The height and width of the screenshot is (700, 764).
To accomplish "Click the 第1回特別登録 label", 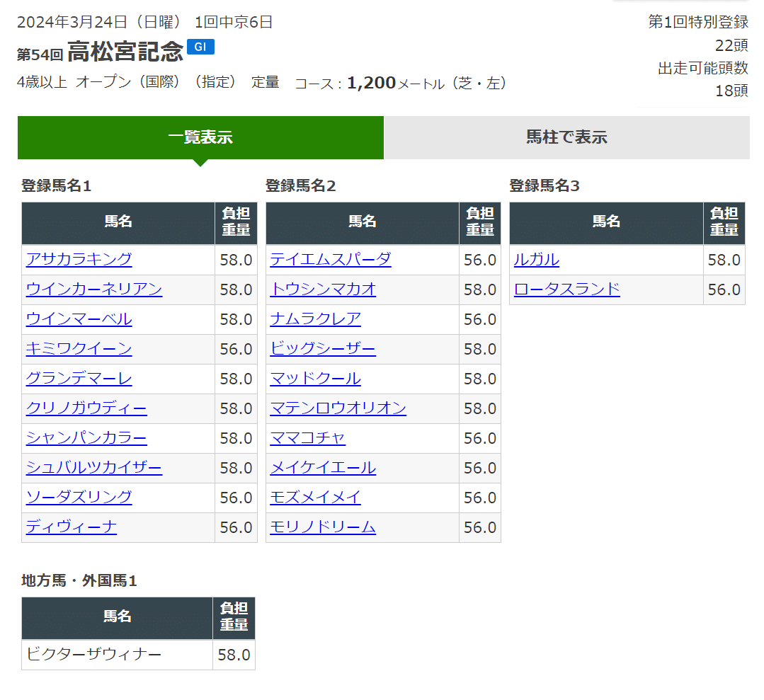I will point(698,22).
